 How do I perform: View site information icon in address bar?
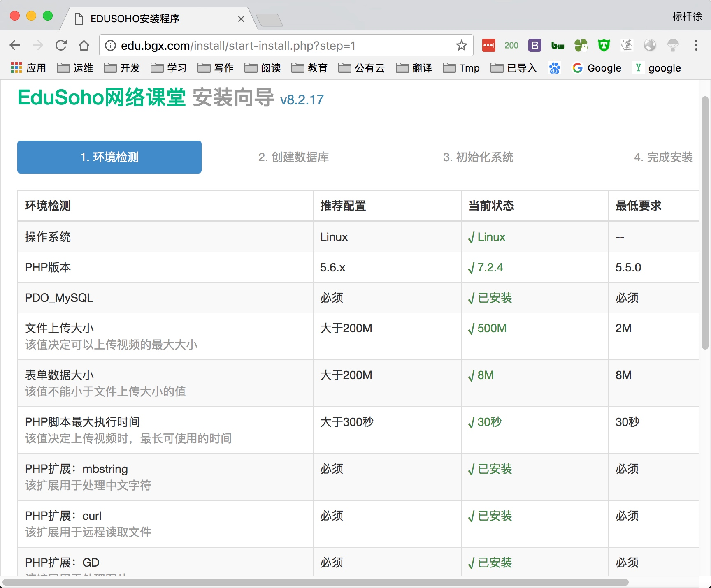[x=110, y=45]
